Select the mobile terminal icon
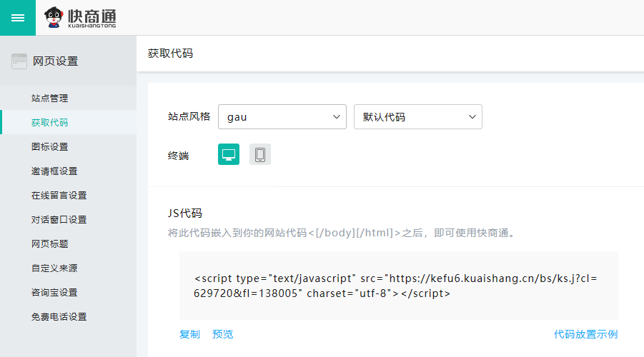The height and width of the screenshot is (357, 644). [260, 155]
